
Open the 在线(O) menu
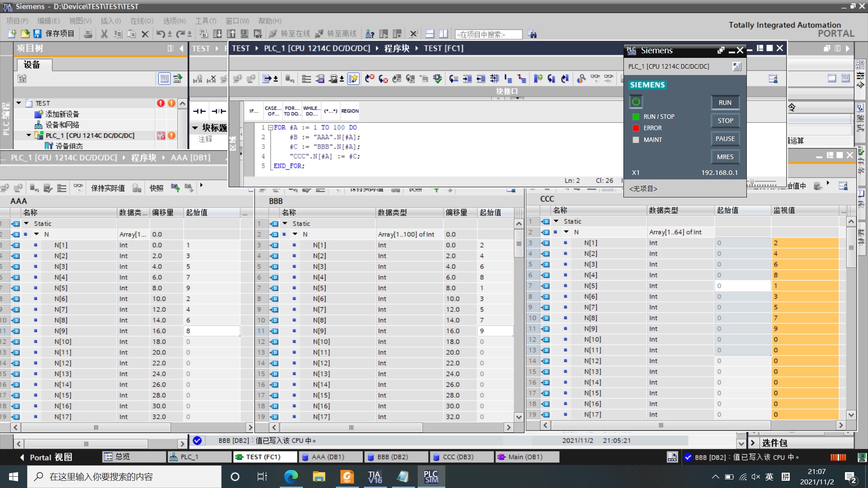click(142, 21)
